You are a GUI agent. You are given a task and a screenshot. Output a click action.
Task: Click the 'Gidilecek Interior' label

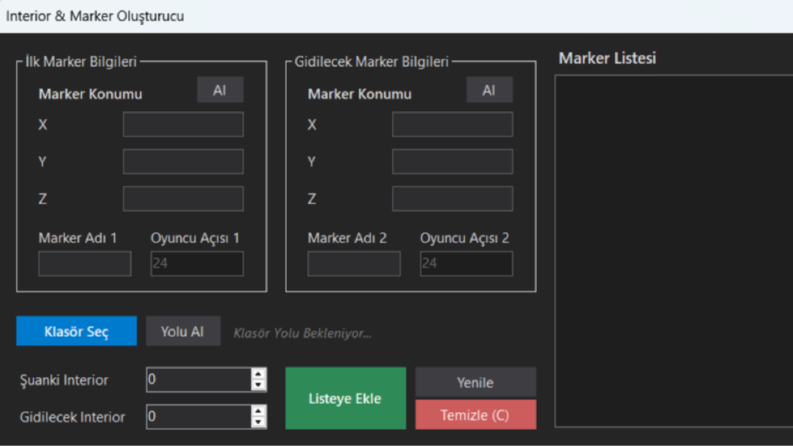(x=72, y=417)
